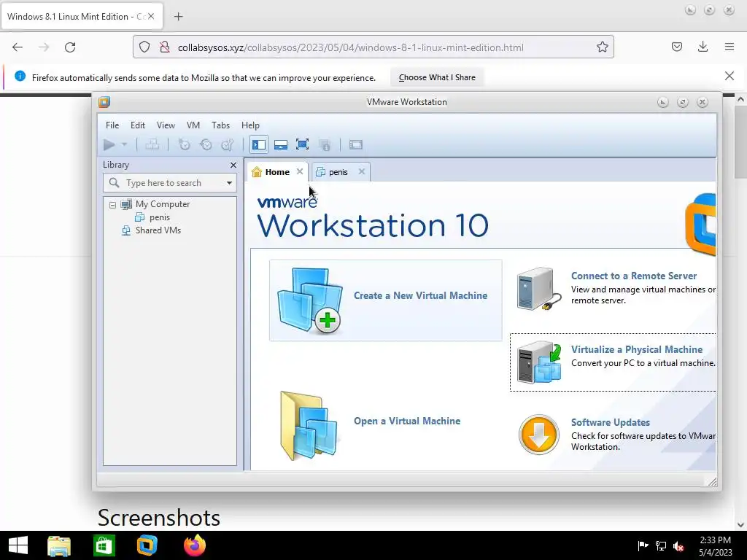Click the Windows Start button on taskbar
Image resolution: width=747 pixels, height=560 pixels.
18,545
